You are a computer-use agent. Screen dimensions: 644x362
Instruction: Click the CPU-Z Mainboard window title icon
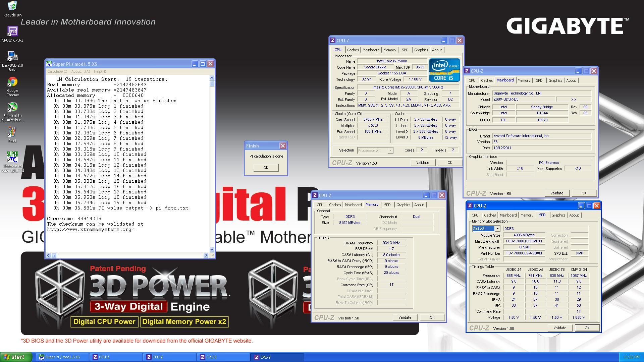tap(467, 71)
